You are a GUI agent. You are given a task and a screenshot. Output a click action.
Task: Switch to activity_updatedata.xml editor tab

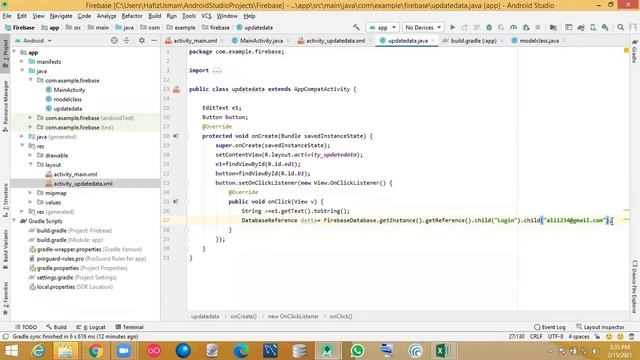(x=335, y=41)
